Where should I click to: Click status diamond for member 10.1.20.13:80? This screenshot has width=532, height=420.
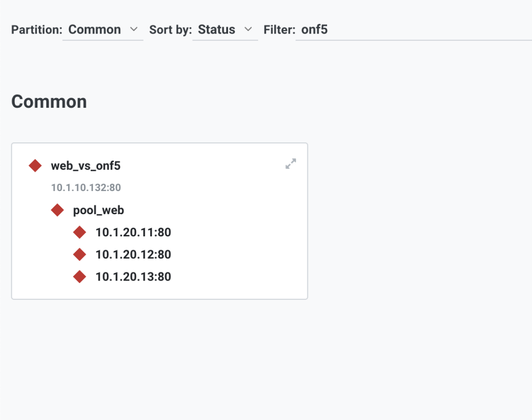(x=80, y=277)
